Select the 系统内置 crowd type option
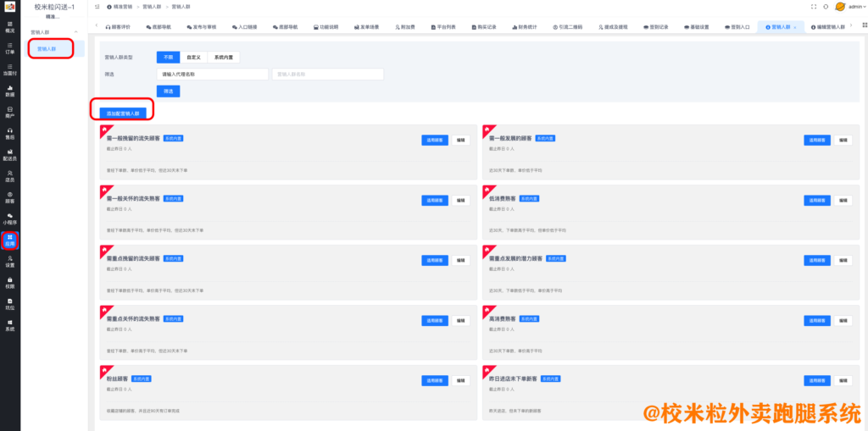The image size is (868, 431). coord(223,58)
